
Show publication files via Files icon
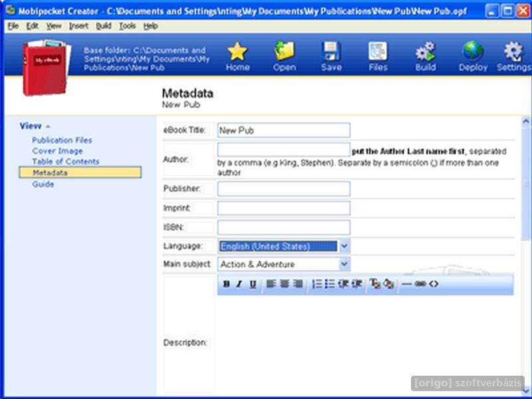[378, 51]
